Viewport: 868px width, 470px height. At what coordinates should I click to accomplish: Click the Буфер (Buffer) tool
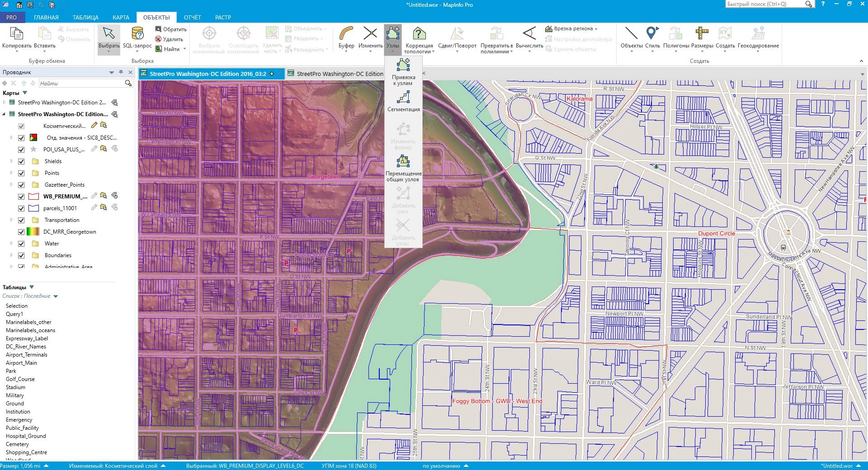(346, 34)
